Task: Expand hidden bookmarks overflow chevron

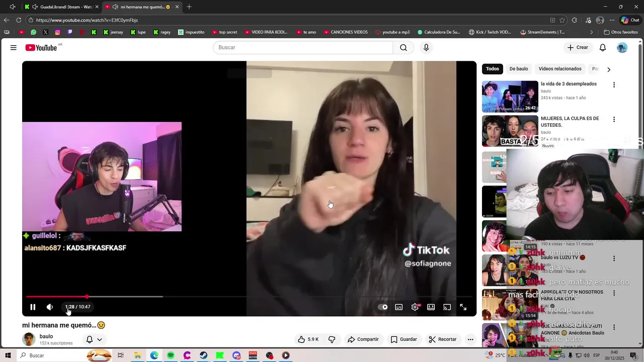Action: 592,32
